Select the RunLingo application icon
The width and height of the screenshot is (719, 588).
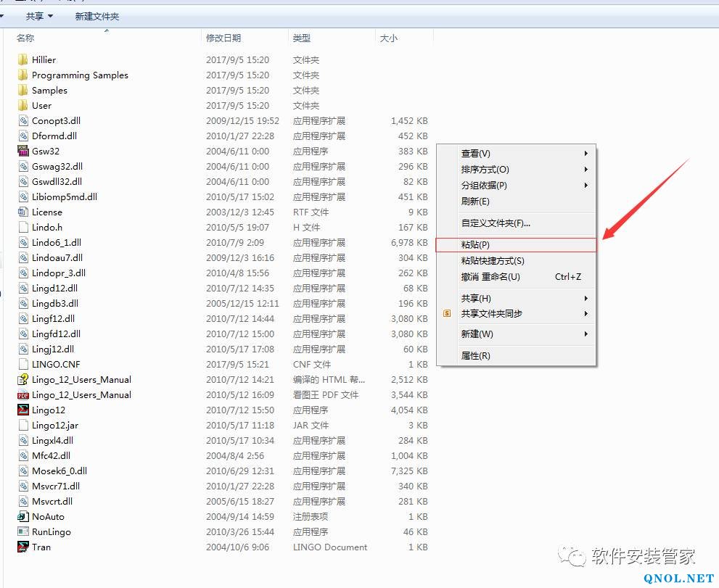click(x=23, y=532)
